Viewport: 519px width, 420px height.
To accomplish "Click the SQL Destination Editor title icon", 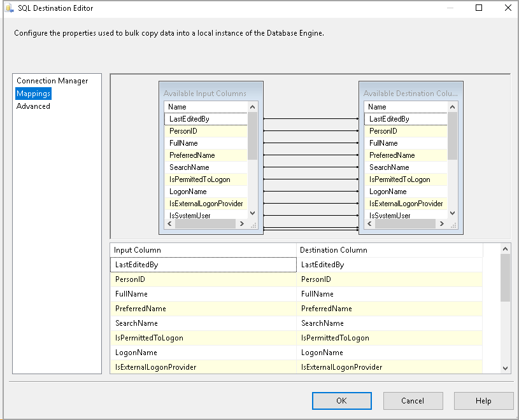I will coord(10,8).
